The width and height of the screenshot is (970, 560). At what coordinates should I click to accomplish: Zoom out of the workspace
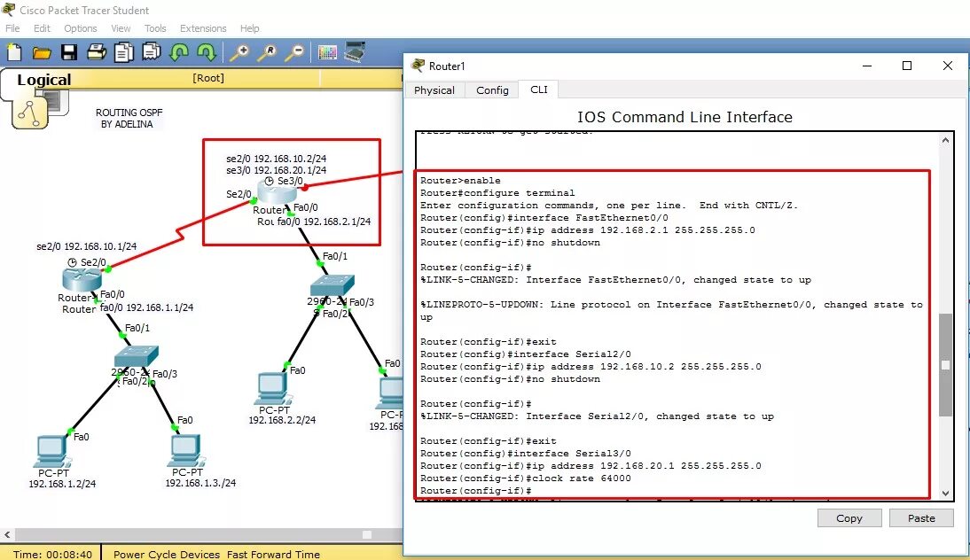point(294,52)
